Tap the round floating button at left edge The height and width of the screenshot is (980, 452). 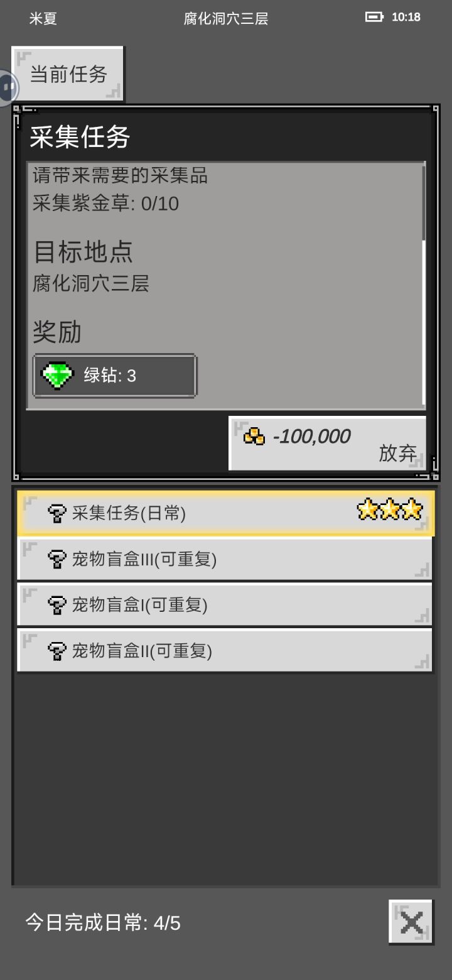tap(8, 87)
